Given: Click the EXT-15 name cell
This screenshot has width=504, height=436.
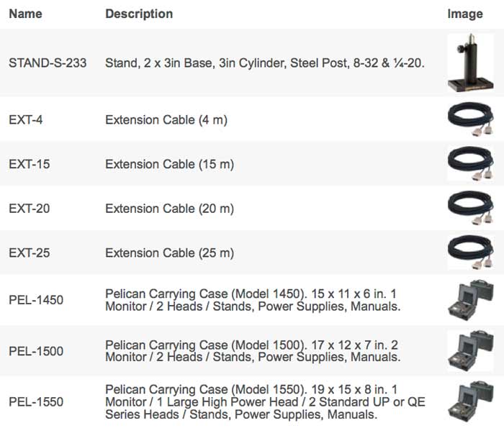Looking at the screenshot, I should coord(30,164).
